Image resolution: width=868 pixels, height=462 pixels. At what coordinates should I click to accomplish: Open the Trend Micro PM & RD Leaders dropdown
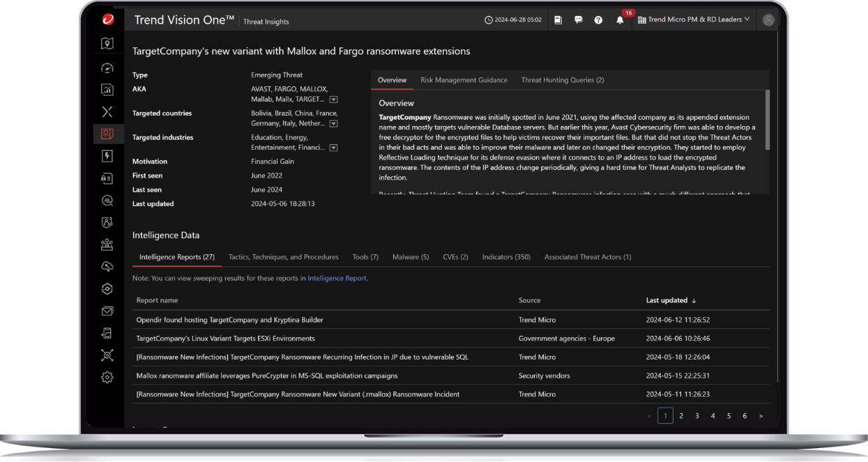point(694,20)
